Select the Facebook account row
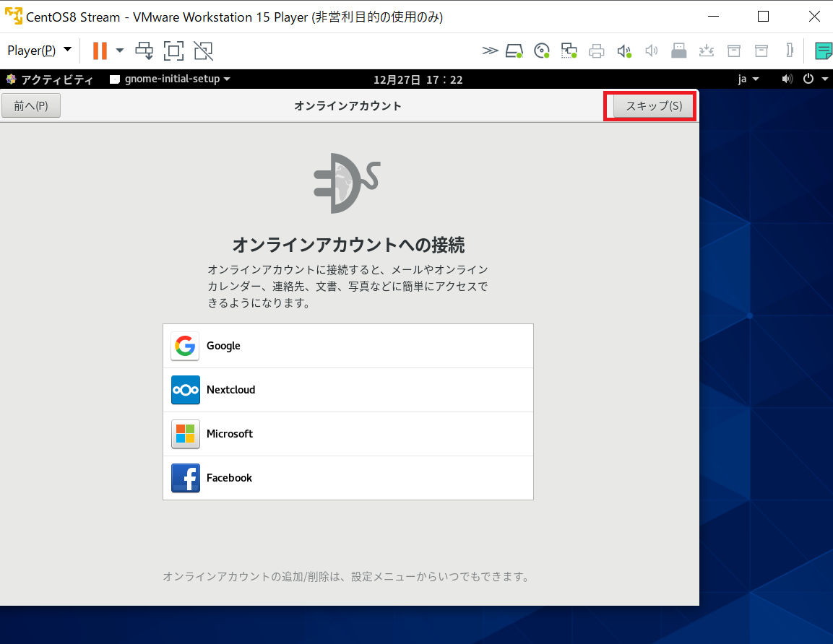Screen dimensions: 833x644 (x=348, y=478)
